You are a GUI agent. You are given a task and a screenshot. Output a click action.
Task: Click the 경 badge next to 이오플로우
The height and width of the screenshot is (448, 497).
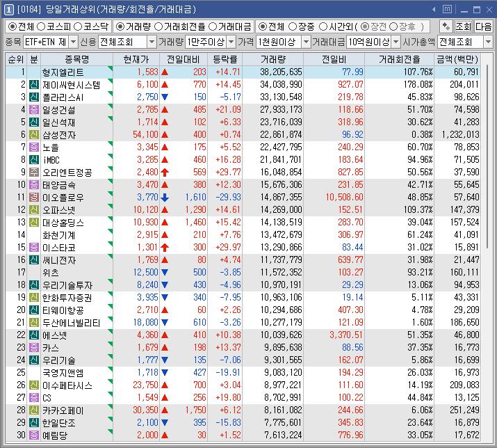tap(34, 198)
